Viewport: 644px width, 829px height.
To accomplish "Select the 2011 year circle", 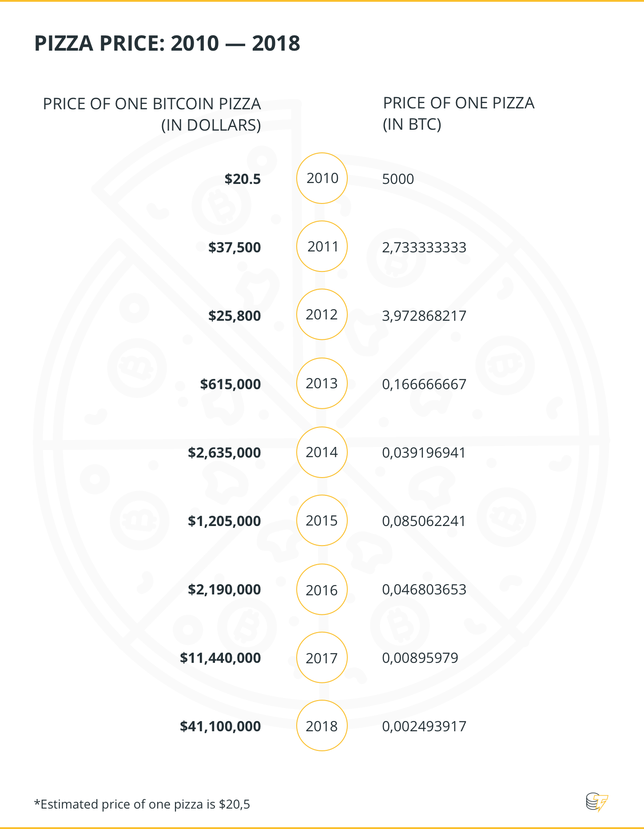I will point(322,247).
